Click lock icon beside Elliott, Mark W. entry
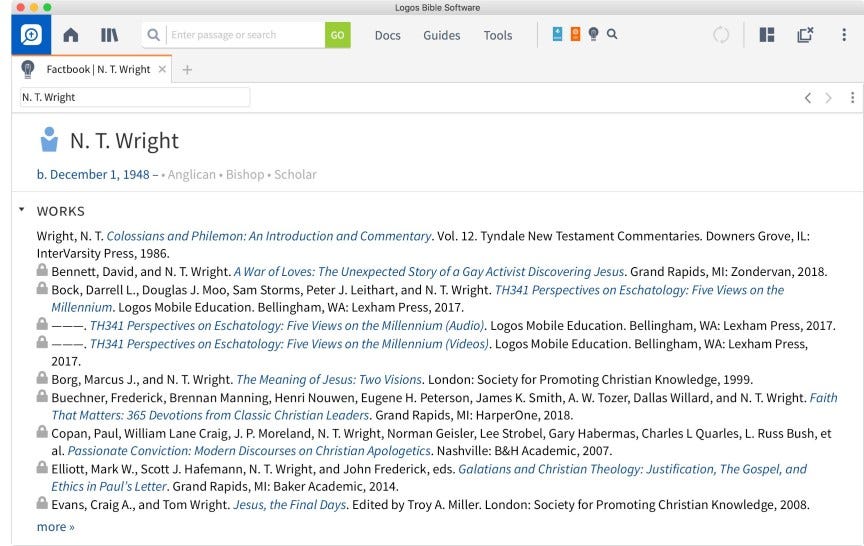The width and height of the screenshot is (864, 546). point(42,467)
